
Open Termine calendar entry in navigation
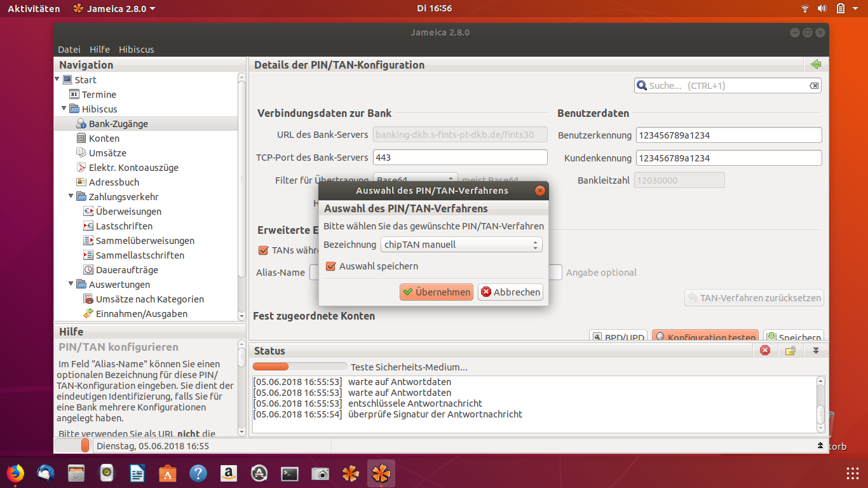[93, 94]
